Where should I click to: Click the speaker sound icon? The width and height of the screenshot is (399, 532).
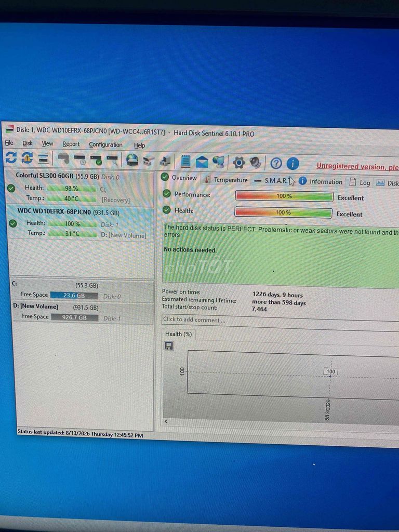click(255, 163)
